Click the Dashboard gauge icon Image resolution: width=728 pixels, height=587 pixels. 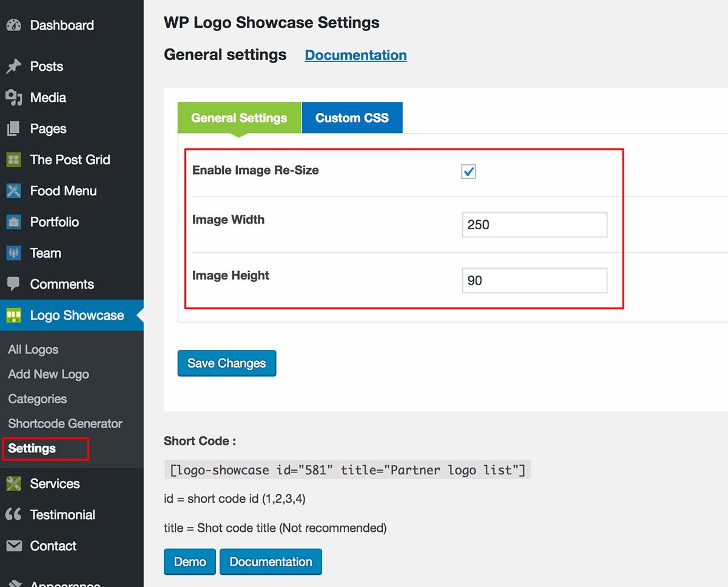click(13, 25)
